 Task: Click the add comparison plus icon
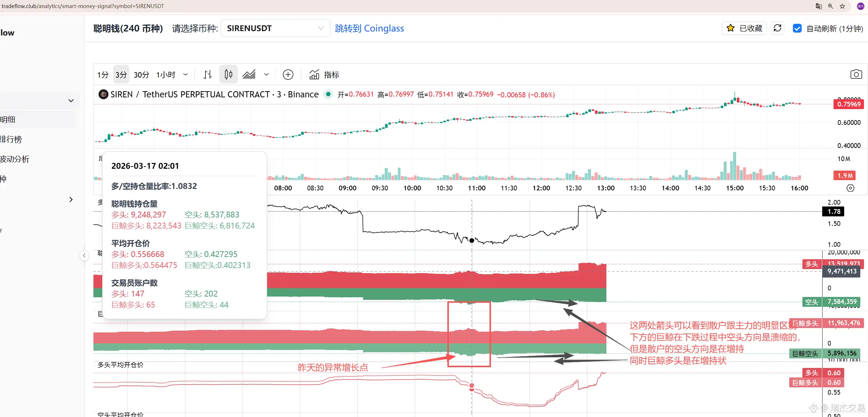coord(288,75)
